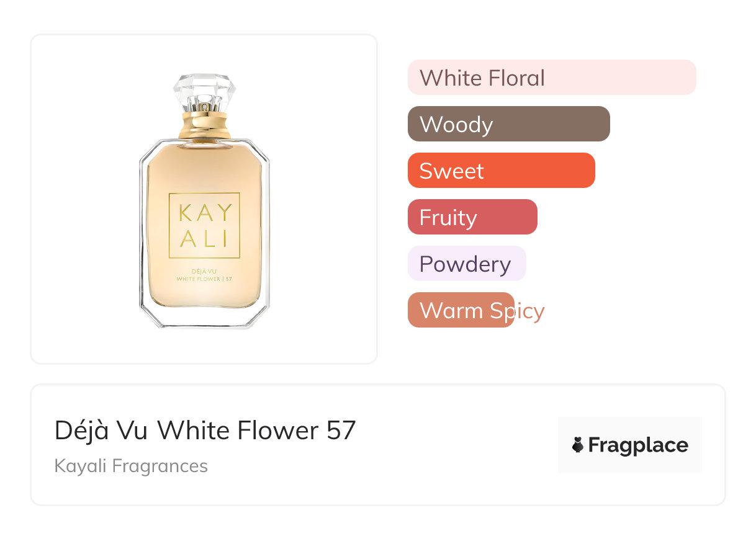Click the number 57 in product title

coord(341,430)
